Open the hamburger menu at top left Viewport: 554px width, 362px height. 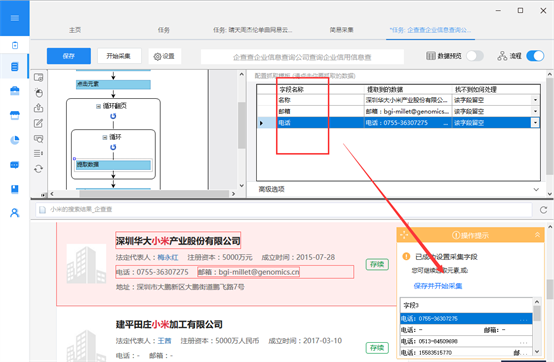[14, 18]
